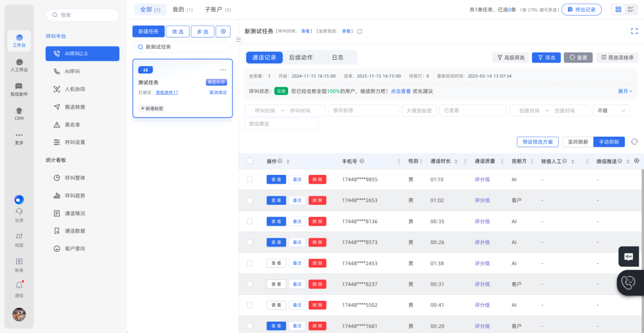Select 实时刷新 toggle option
The image size is (644, 333).
click(x=578, y=142)
